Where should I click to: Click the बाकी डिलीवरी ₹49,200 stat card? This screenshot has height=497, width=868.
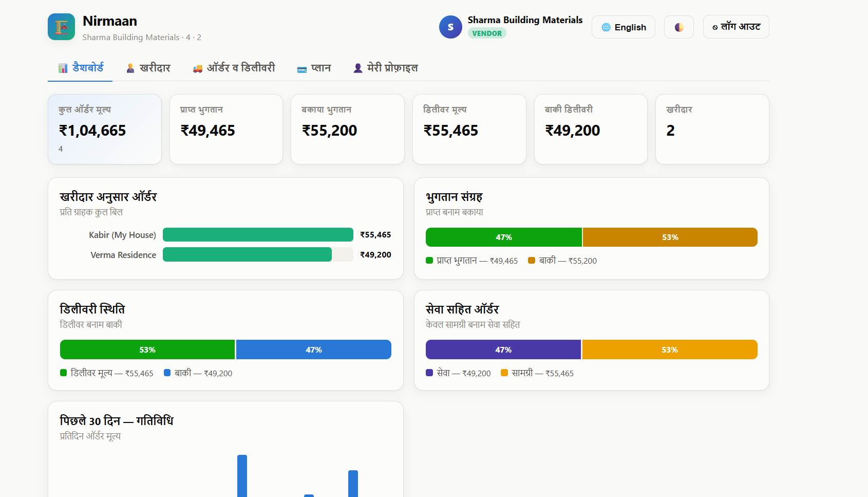click(591, 129)
